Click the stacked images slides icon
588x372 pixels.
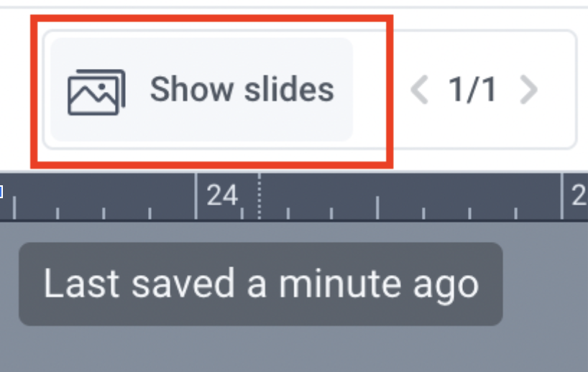96,91
